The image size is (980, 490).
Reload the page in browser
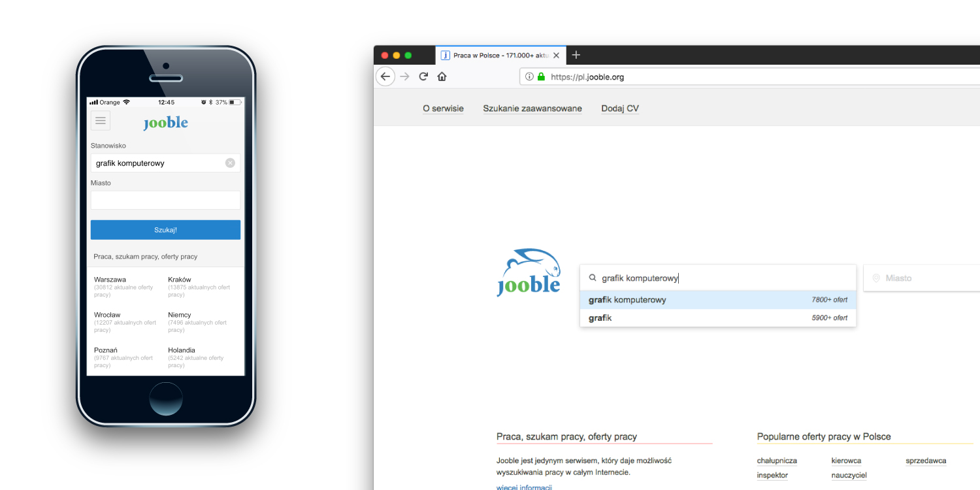coord(423,76)
